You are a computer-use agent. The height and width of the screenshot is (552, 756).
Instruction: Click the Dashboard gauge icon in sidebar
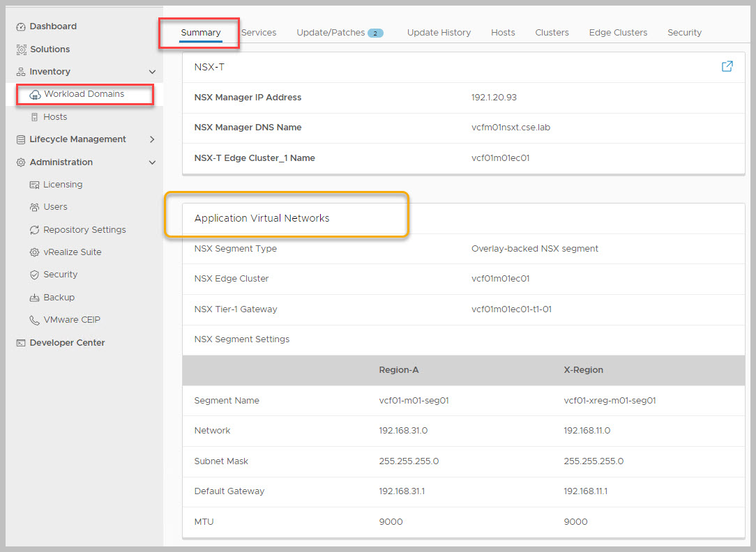(21, 26)
